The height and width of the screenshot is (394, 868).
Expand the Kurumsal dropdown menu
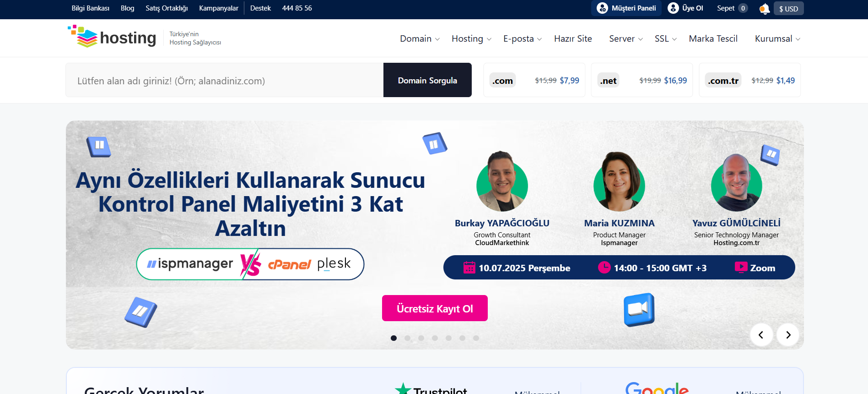[x=778, y=39]
